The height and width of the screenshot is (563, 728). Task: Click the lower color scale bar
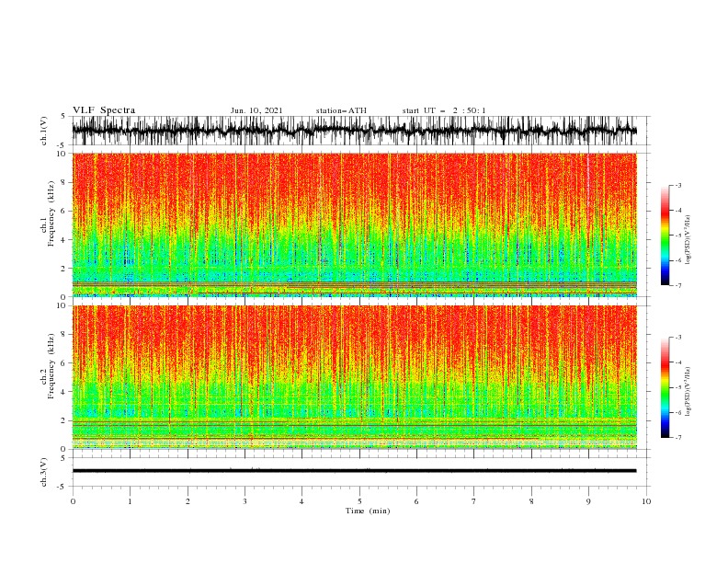click(665, 387)
